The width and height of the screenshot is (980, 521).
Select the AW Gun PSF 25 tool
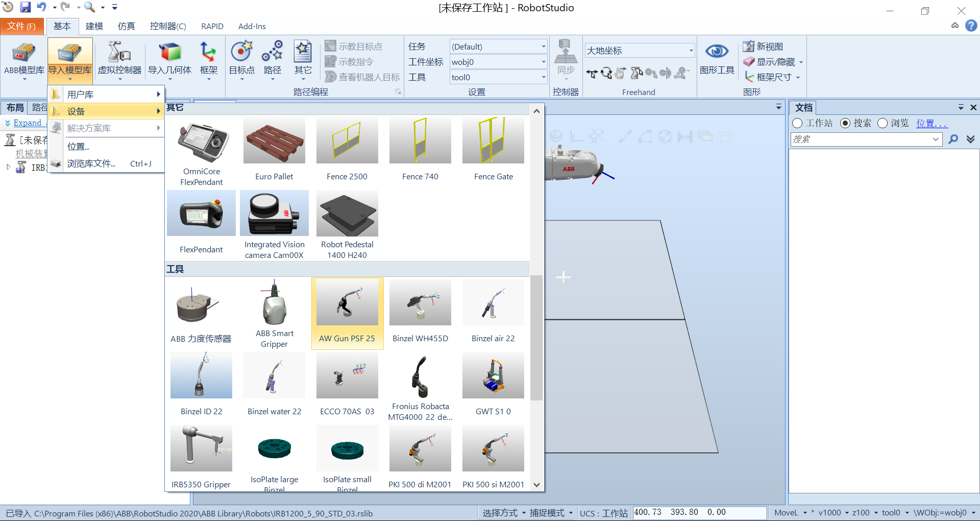(347, 314)
